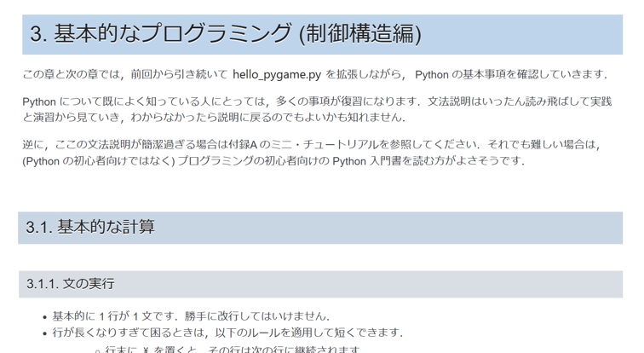
Task: Click the bullet '基本的に 1 行が 1 文です'
Action: point(191,316)
